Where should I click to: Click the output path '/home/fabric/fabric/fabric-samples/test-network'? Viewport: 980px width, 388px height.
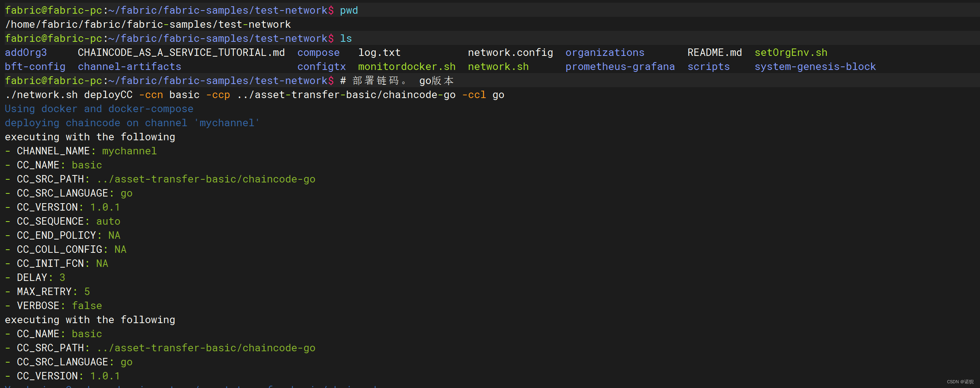pyautogui.click(x=148, y=25)
